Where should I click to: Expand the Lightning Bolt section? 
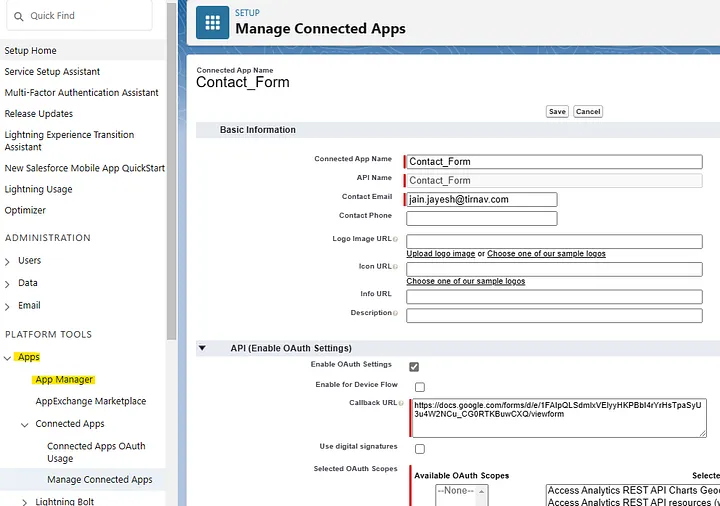[25, 502]
